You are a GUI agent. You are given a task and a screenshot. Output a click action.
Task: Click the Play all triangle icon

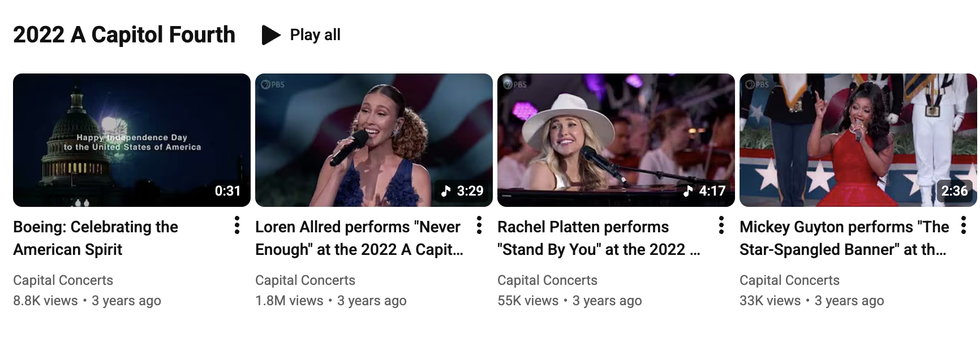coord(271,35)
